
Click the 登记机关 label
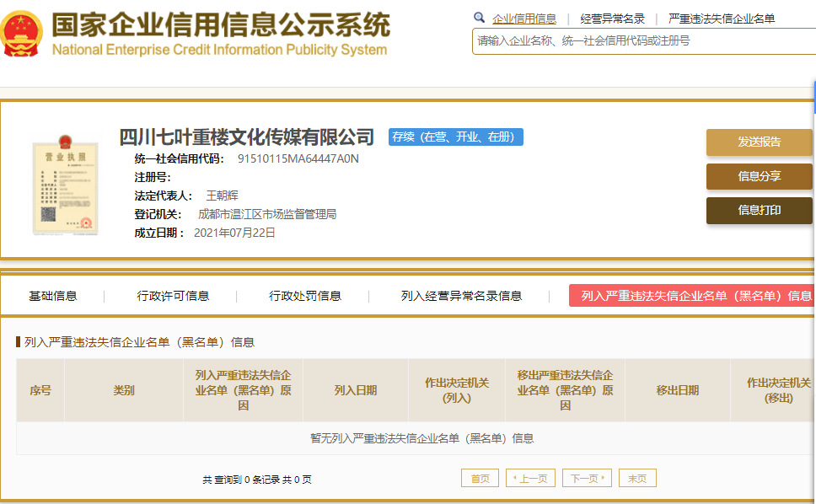click(x=158, y=214)
